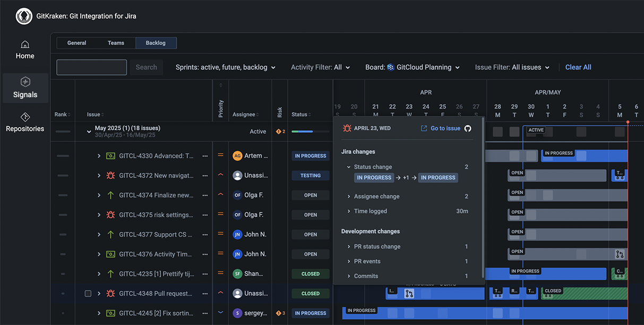Viewport: 644px width, 325px height.
Task: Sort the table by the Status column
Action: (x=301, y=115)
